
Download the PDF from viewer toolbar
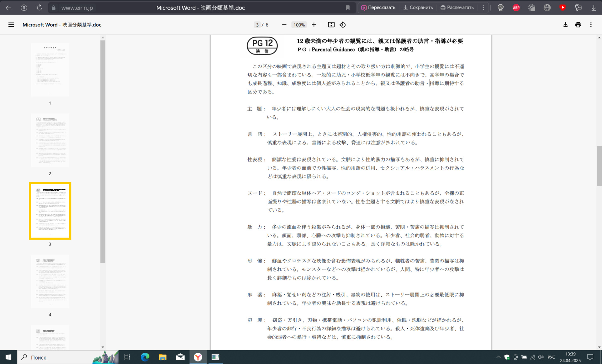point(565,25)
